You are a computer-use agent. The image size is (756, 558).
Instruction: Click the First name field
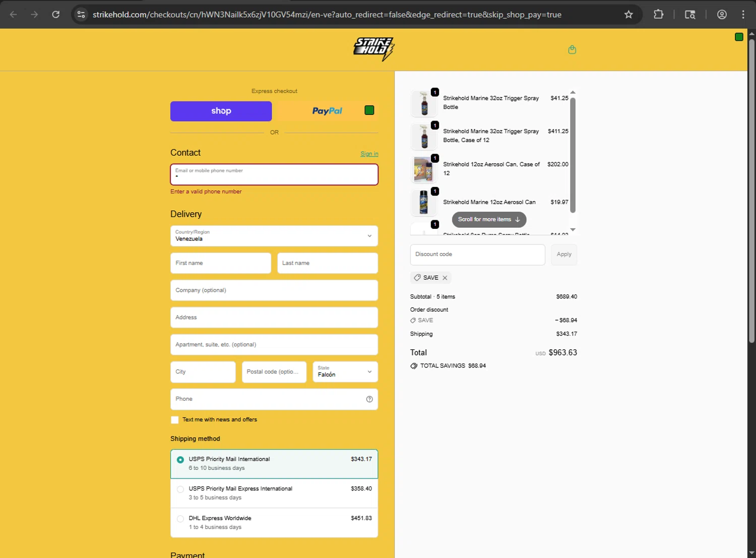(x=221, y=263)
